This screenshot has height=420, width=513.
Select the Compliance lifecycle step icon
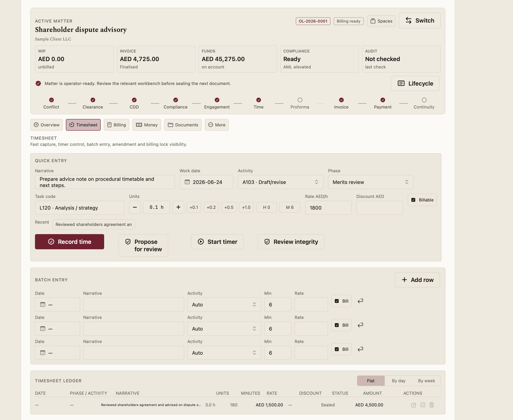click(x=176, y=100)
